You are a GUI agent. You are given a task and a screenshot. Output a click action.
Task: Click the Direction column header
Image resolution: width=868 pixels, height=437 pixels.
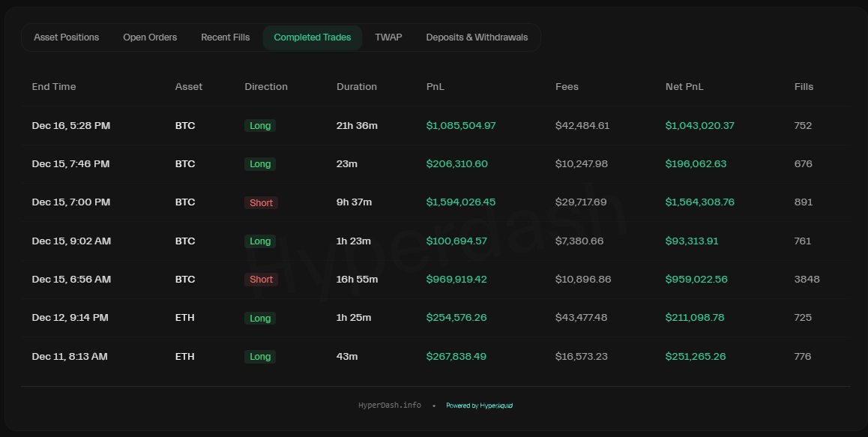click(x=266, y=87)
